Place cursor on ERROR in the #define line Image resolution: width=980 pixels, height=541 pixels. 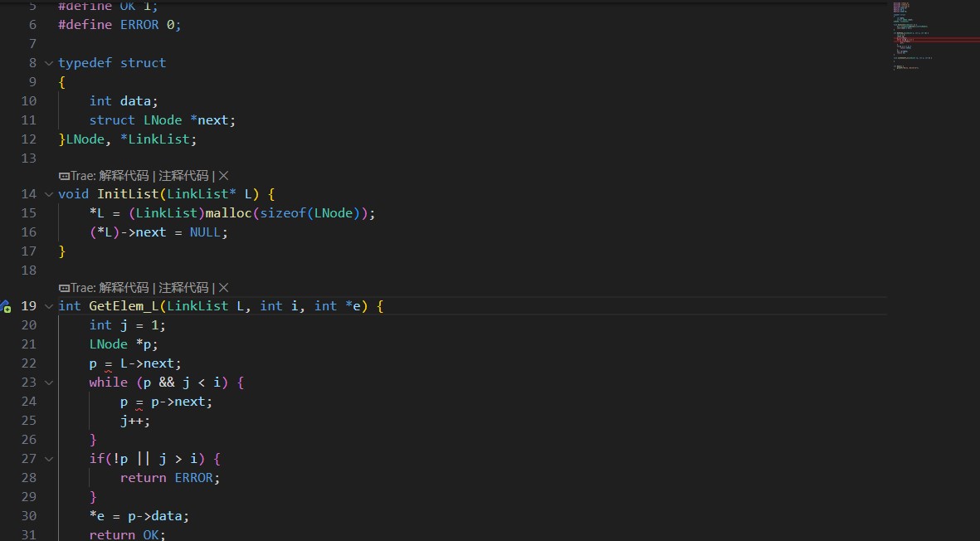click(x=139, y=25)
